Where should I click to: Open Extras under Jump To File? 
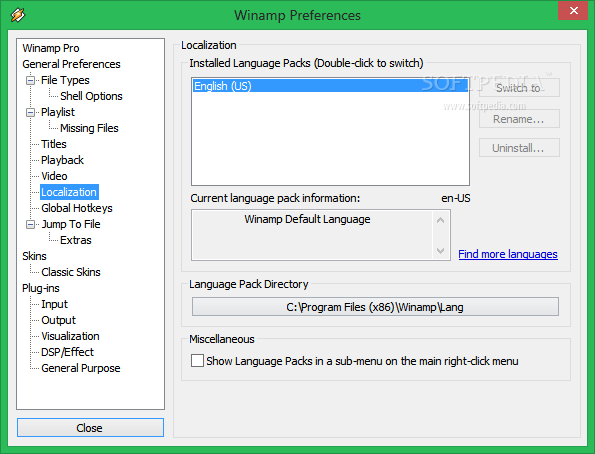click(76, 240)
